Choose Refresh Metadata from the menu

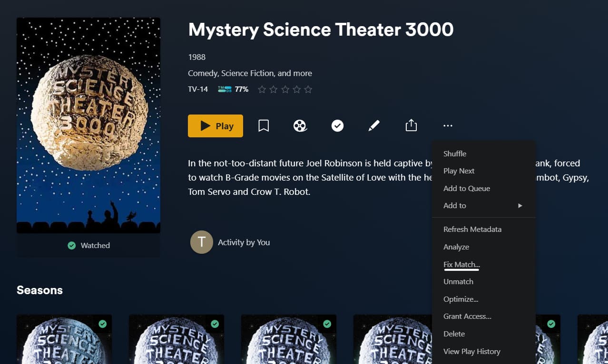[484, 229]
